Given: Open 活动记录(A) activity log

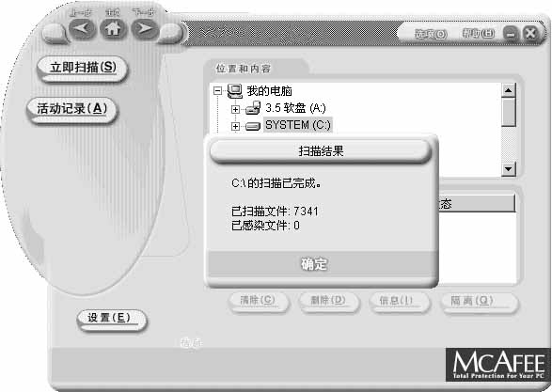Looking at the screenshot, I should coord(72,110).
